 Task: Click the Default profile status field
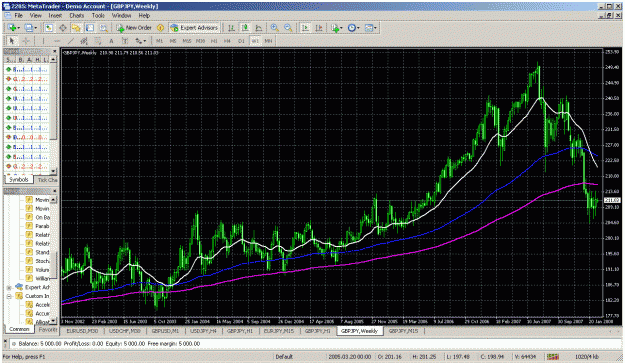(285, 357)
